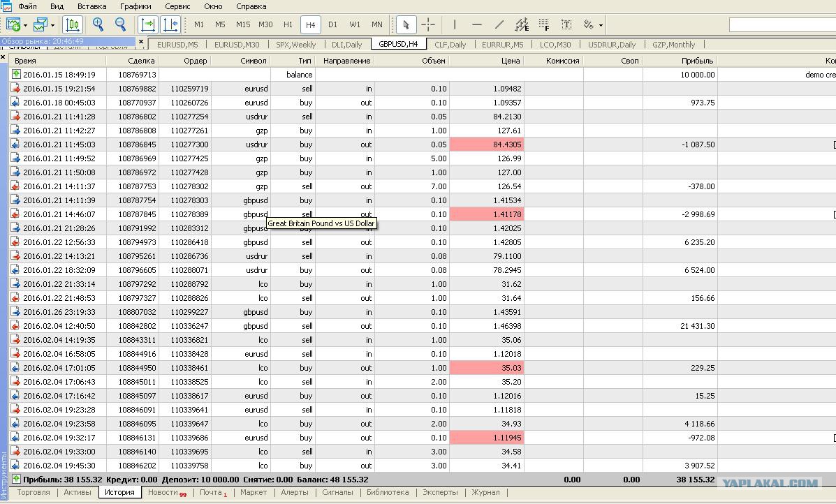Viewport: 836px width, 504px height.
Task: Switch timeframe to M30
Action: (265, 24)
